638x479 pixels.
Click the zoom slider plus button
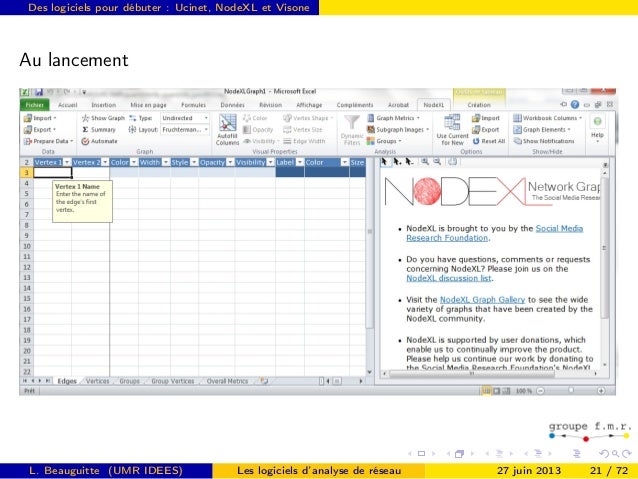click(601, 391)
